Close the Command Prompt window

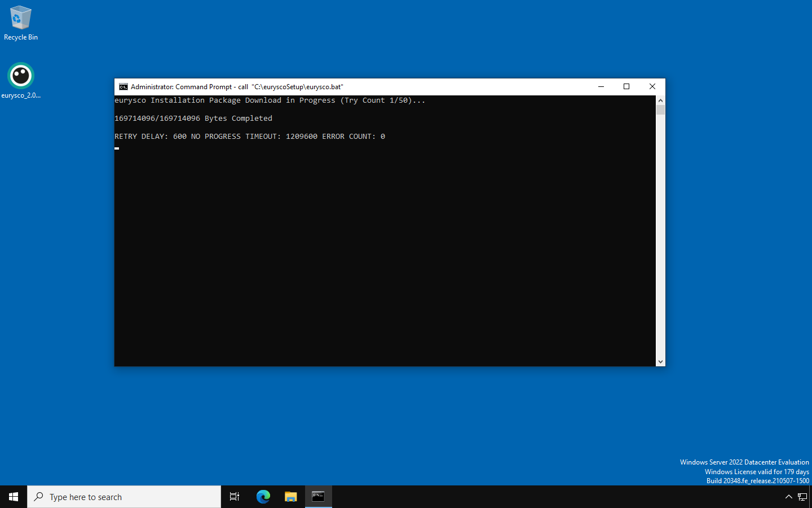(x=652, y=87)
